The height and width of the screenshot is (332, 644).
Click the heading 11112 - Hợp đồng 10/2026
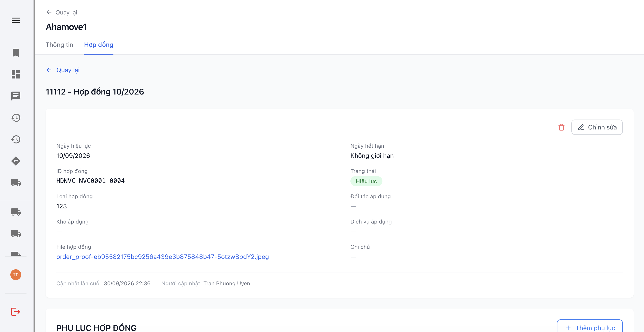[x=94, y=92]
